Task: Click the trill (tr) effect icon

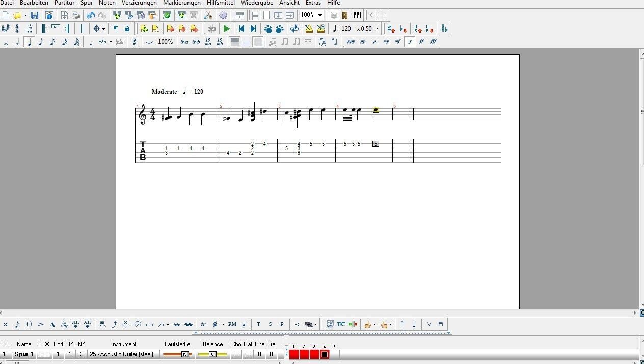Action: (x=203, y=324)
